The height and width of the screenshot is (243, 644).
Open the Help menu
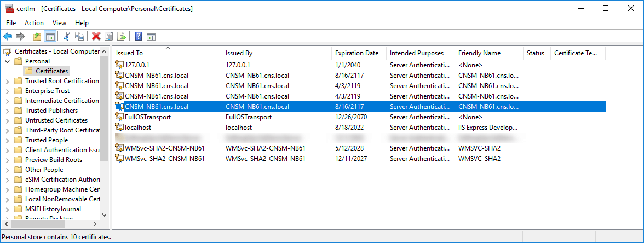point(82,23)
